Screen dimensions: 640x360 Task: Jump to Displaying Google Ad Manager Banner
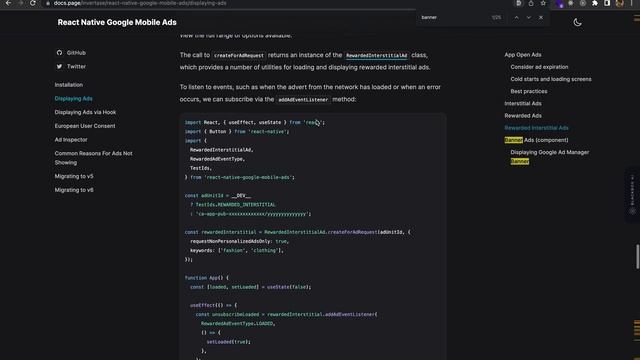click(549, 157)
